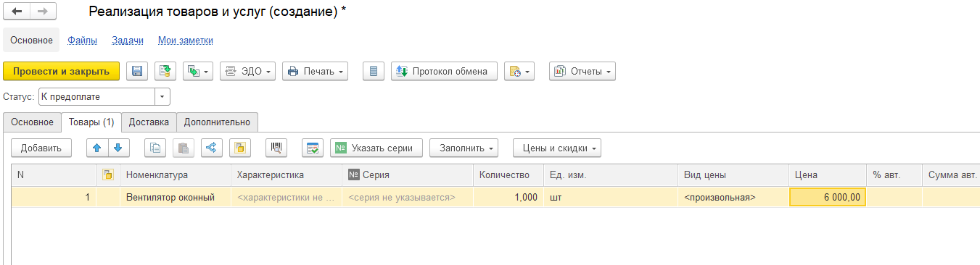This screenshot has width=980, height=265.
Task: Open the Мои заметки link
Action: point(186,40)
